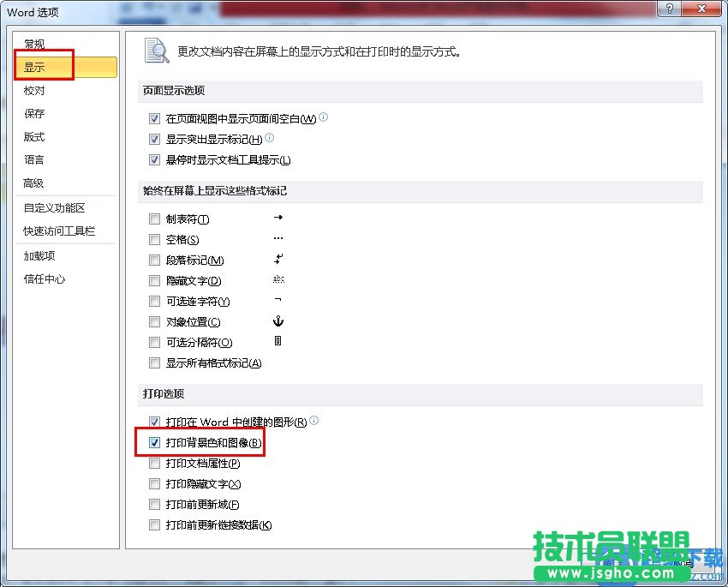The image size is (728, 587).
Task: Uncheck 打印背景色和图像 option
Action: pyautogui.click(x=155, y=443)
